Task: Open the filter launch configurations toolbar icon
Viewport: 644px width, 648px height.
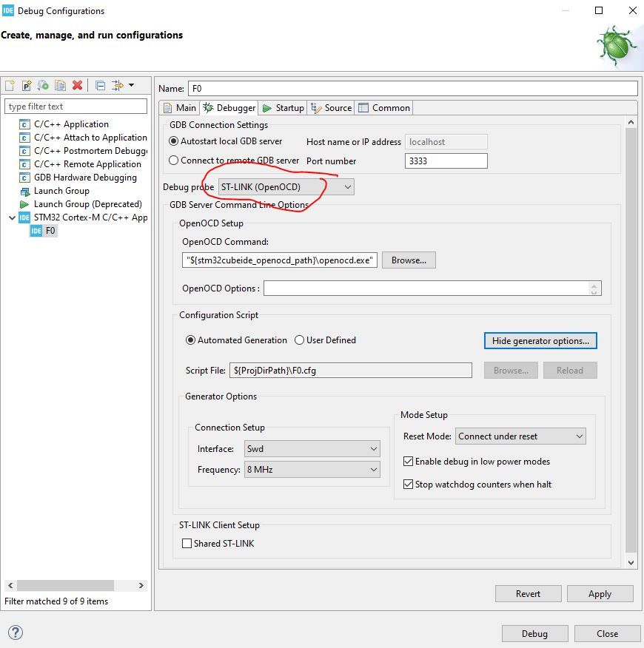Action: point(118,86)
